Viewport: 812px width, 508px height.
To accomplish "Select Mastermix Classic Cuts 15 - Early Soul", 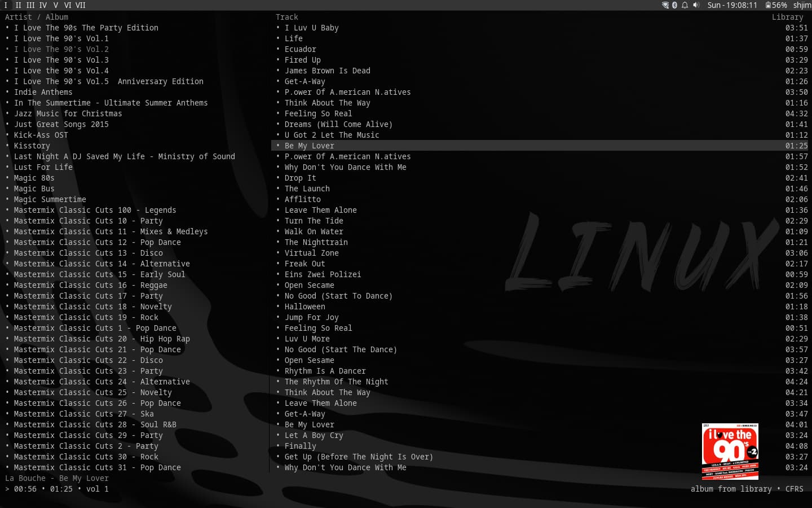I will pos(100,274).
